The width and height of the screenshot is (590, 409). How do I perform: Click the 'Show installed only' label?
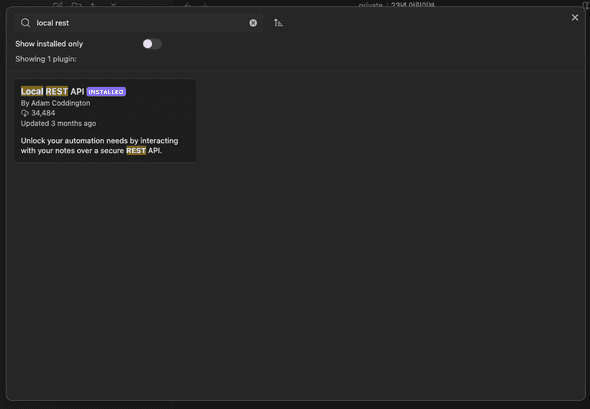click(49, 44)
